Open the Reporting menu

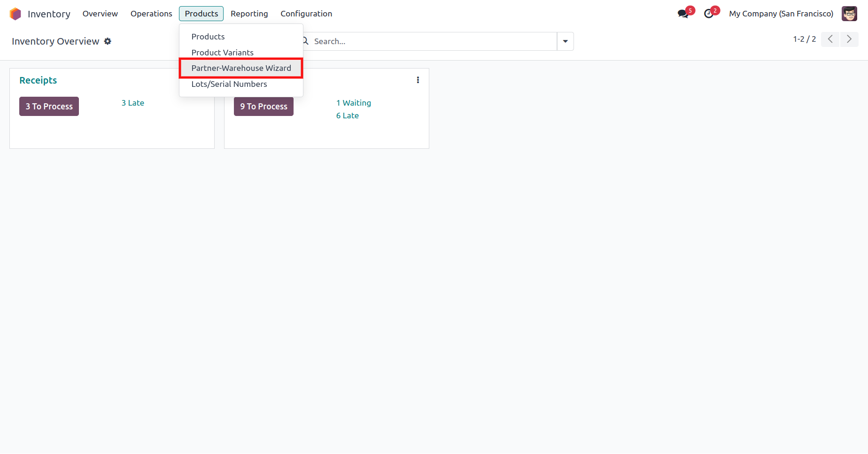(x=249, y=14)
